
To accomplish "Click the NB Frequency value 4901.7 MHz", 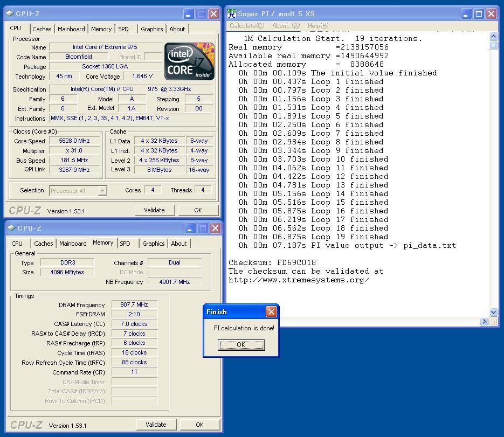I will (x=175, y=282).
